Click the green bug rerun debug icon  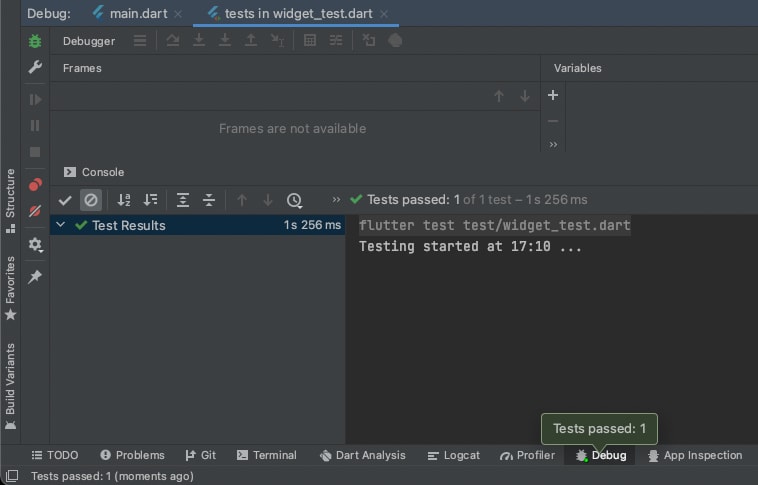tap(35, 41)
